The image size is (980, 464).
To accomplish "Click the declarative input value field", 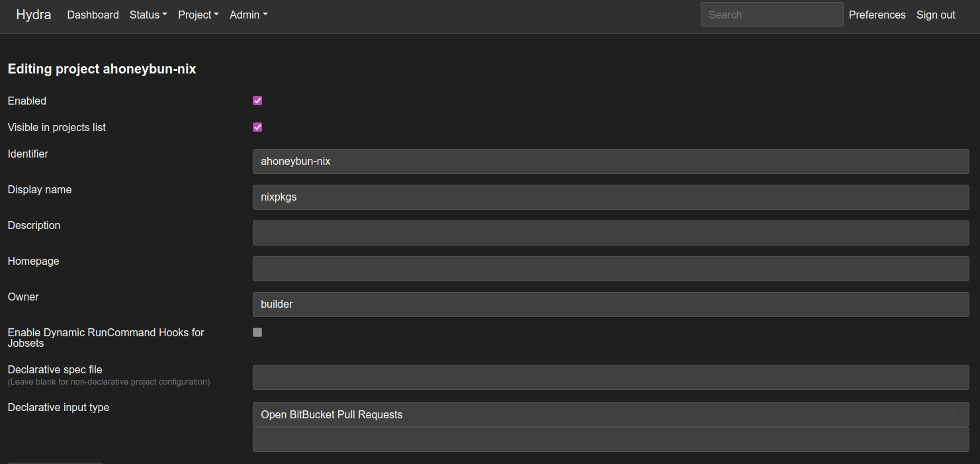I will (x=611, y=440).
